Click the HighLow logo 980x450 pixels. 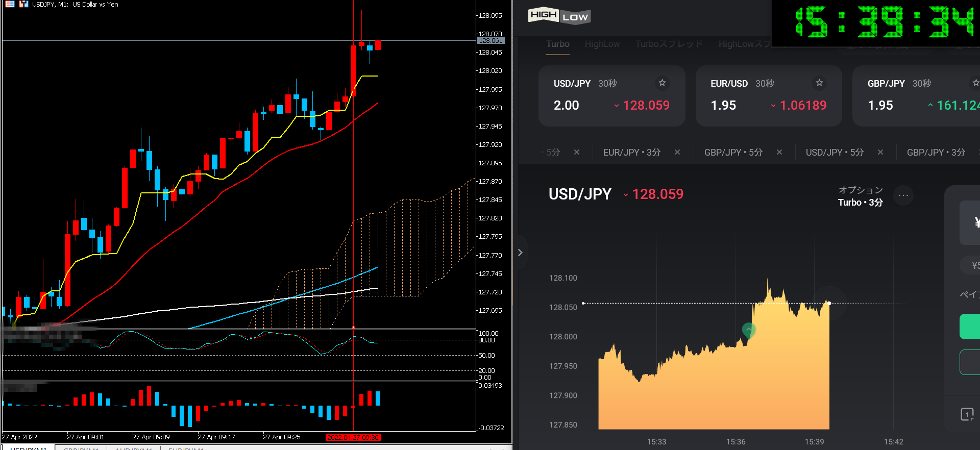559,16
